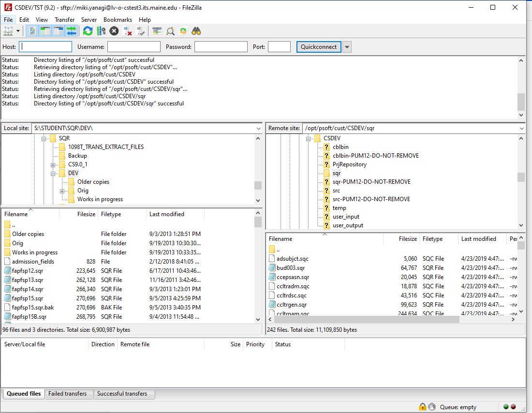This screenshot has height=413, width=532.
Task: Click the round speed-limit icon beside the padlock
Action: pyautogui.click(x=432, y=407)
